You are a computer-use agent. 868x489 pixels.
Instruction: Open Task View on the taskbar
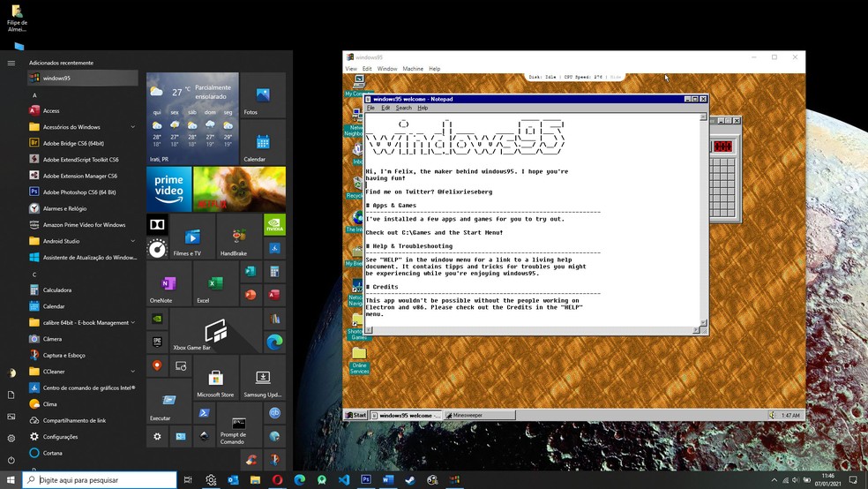tap(188, 479)
